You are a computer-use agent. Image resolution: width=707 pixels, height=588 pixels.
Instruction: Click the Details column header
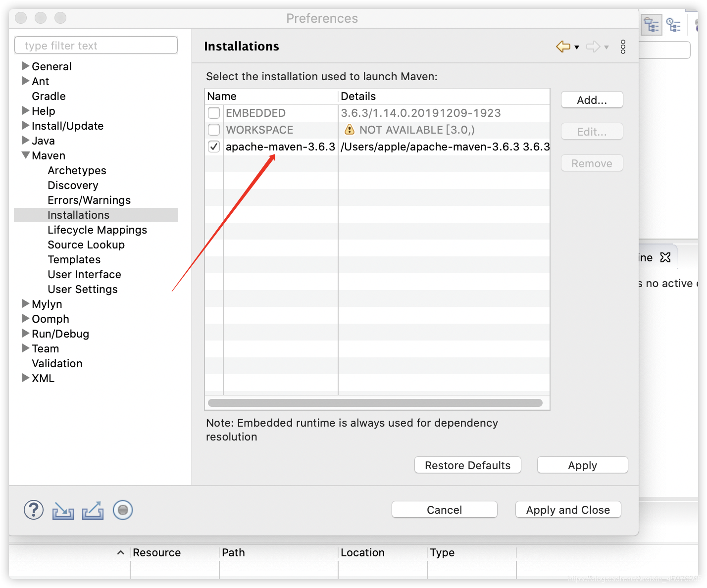(444, 97)
